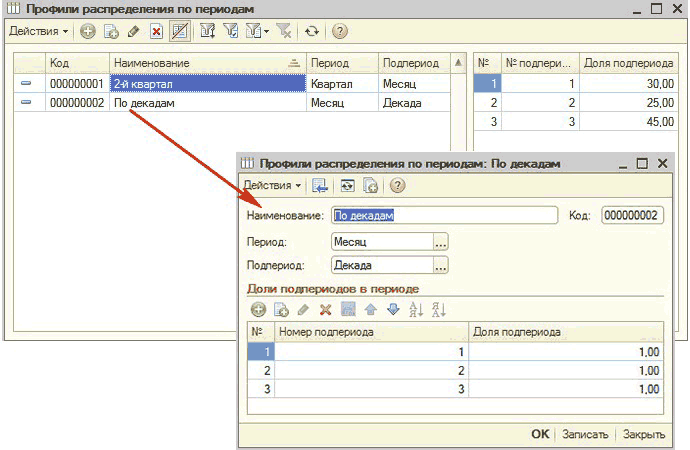Image resolution: width=690 pixels, height=450 pixels.
Task: Click the Наименование text field
Action: (443, 214)
